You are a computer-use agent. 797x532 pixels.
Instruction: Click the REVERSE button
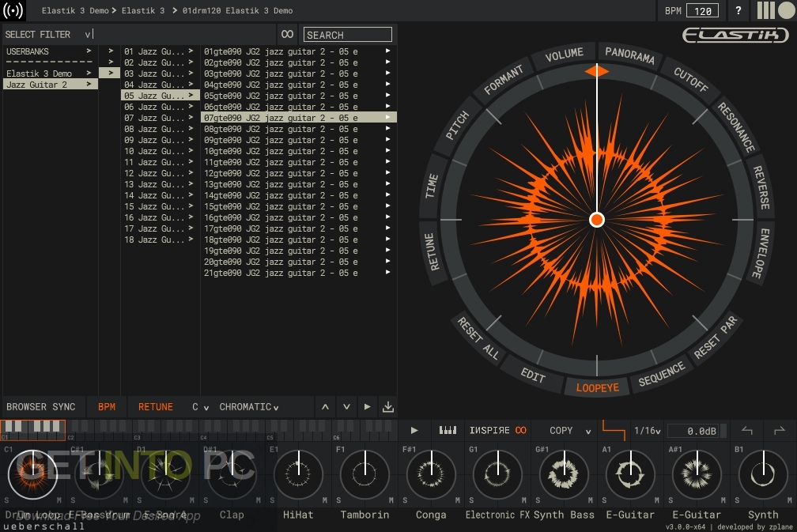click(761, 187)
